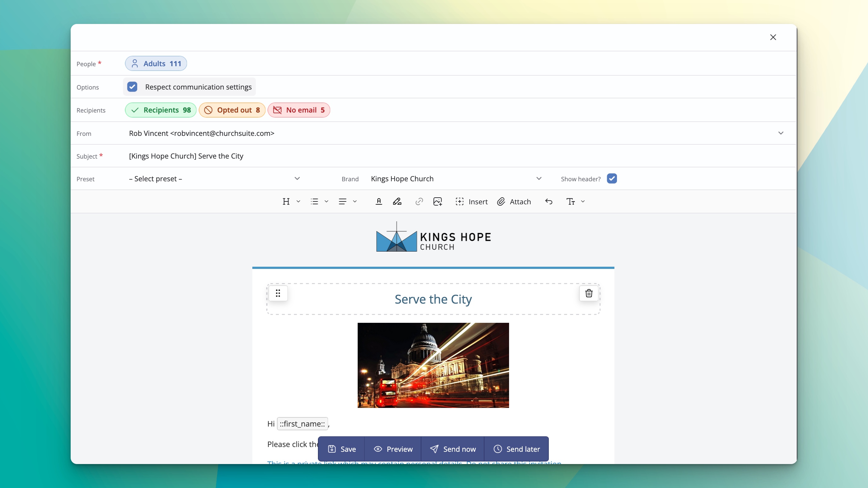Click the add image icon
The width and height of the screenshot is (868, 488).
coord(437,201)
